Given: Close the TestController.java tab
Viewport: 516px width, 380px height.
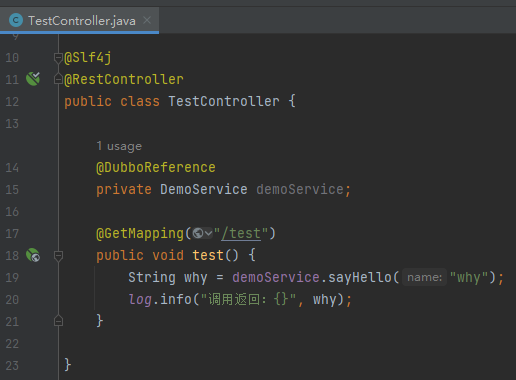Looking at the screenshot, I should 147,20.
